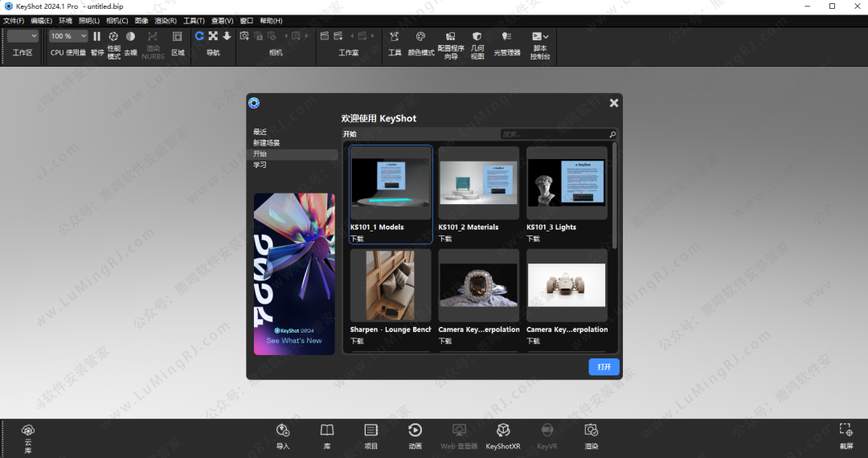Screen dimensions: 868x458
Task: Open the Library (库) panel
Action: point(327,437)
